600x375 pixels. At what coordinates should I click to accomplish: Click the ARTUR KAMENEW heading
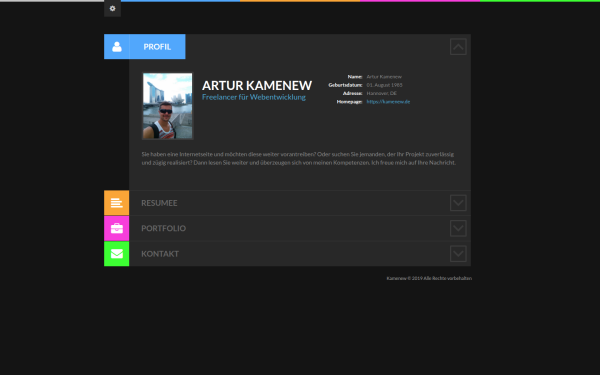click(257, 85)
